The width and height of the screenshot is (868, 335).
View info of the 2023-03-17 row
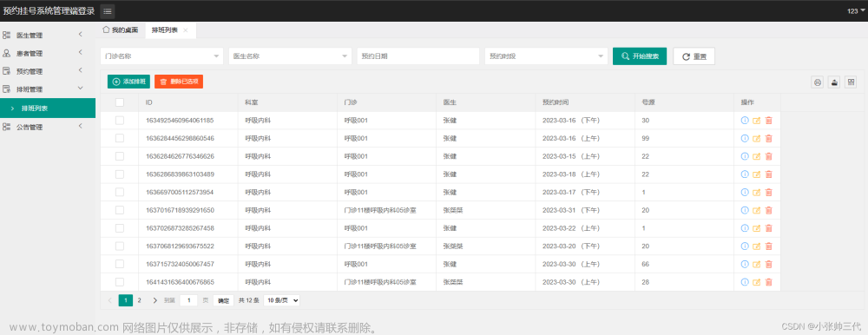click(745, 192)
